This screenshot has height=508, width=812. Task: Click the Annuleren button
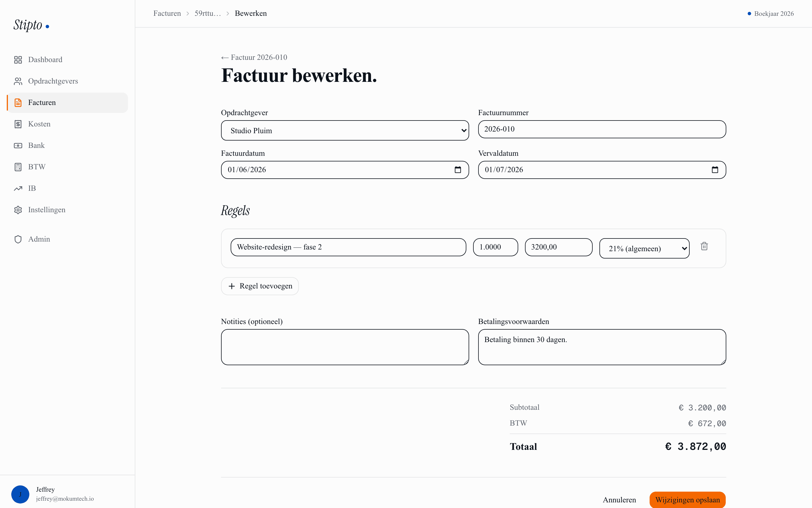[619, 500]
